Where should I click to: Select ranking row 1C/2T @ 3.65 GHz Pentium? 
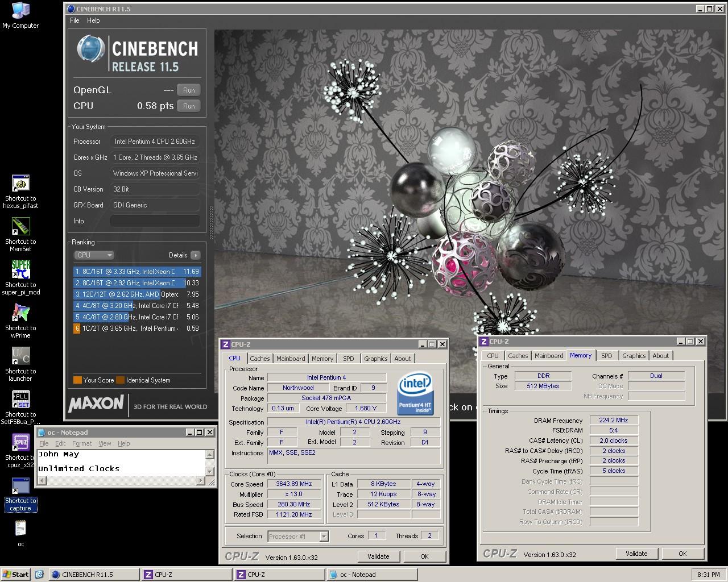pos(137,329)
